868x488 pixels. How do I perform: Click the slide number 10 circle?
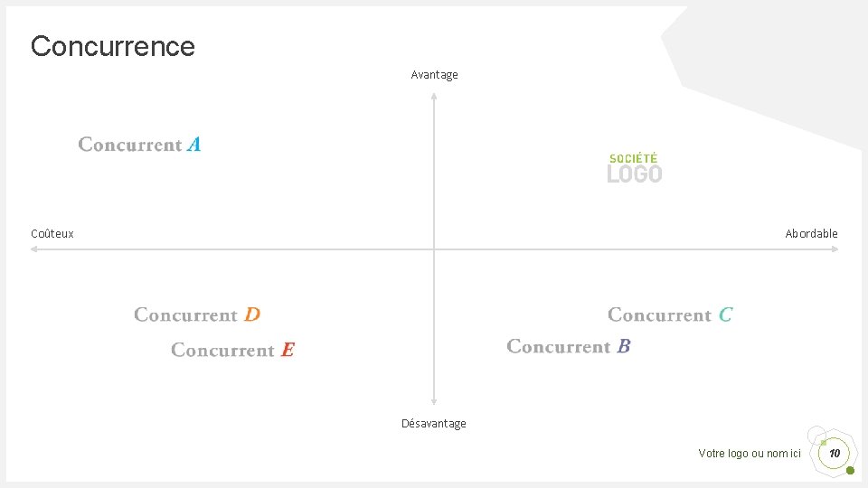tap(835, 453)
